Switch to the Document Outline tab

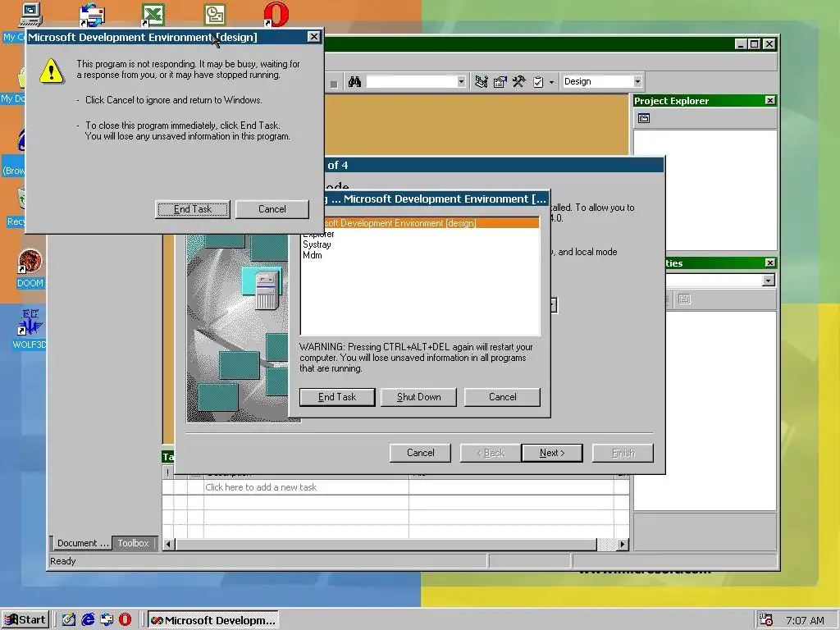(x=81, y=543)
